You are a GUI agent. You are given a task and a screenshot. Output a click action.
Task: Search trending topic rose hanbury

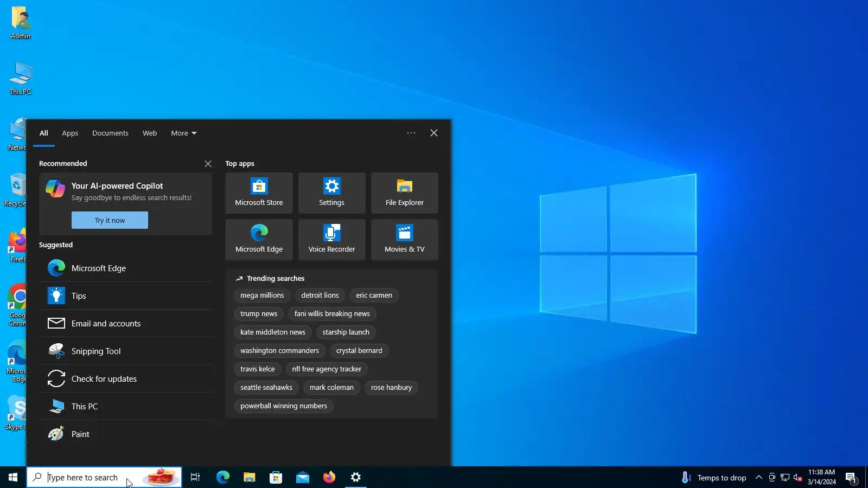[391, 388]
